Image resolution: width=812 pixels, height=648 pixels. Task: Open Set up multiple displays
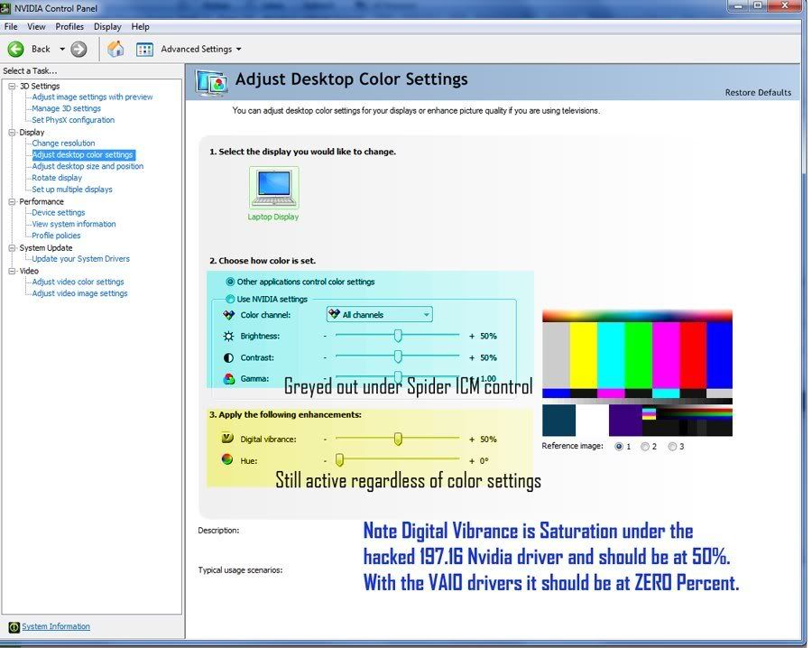click(72, 190)
